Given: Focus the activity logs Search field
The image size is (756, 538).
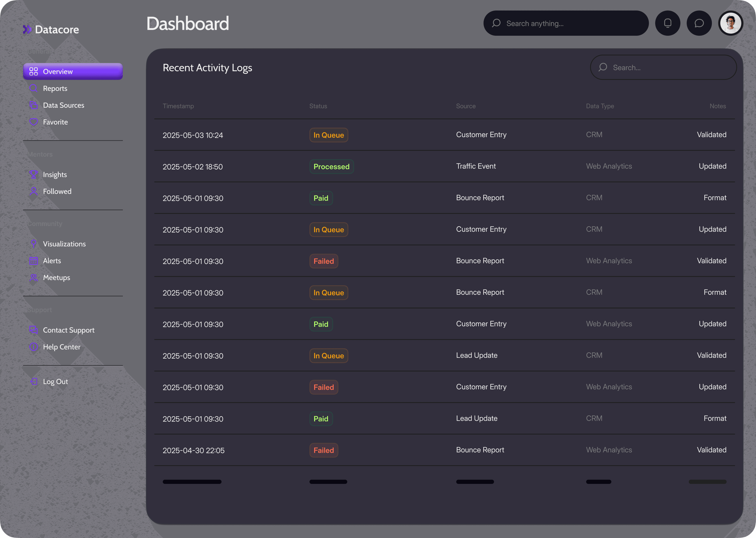Looking at the screenshot, I should (x=663, y=67).
